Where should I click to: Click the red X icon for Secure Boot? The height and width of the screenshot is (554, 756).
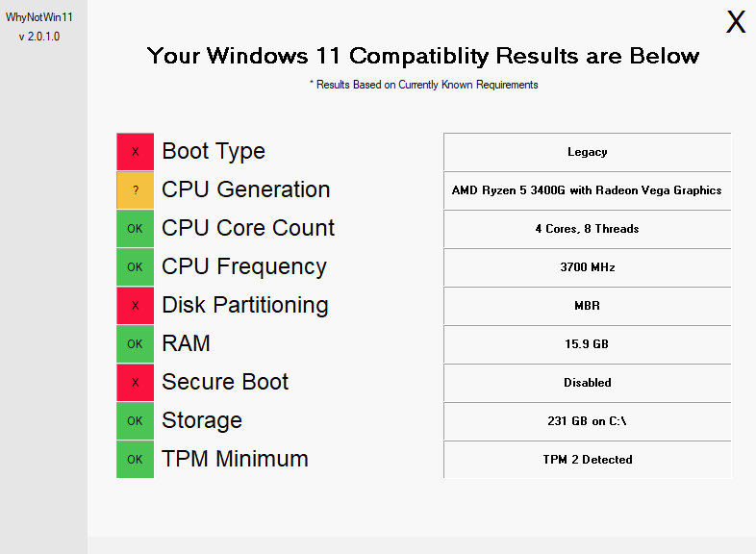coord(135,383)
